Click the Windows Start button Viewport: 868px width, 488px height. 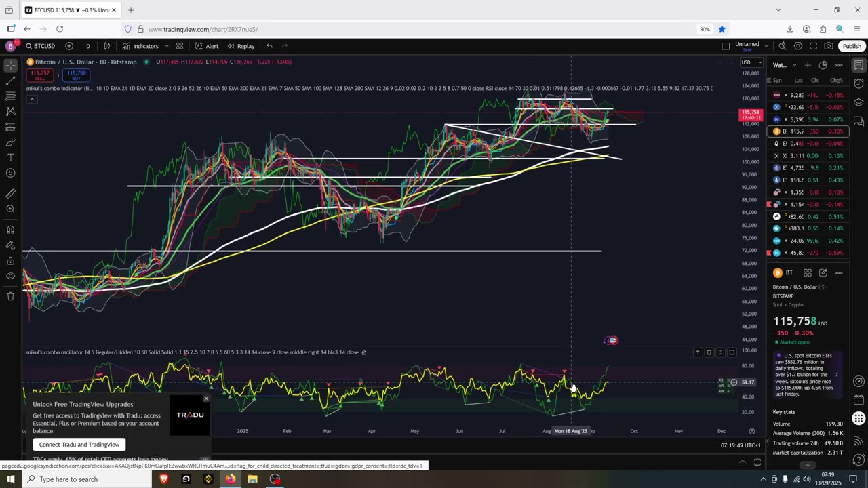10,479
